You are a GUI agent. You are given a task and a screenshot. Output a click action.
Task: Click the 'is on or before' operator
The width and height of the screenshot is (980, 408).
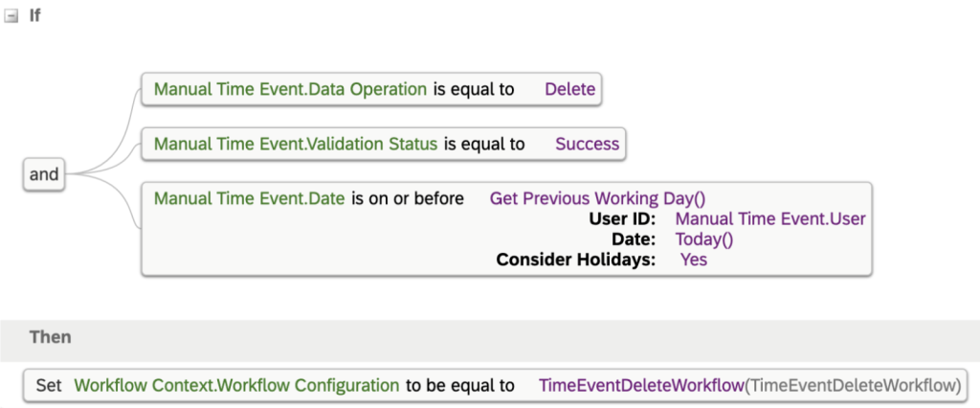408,199
